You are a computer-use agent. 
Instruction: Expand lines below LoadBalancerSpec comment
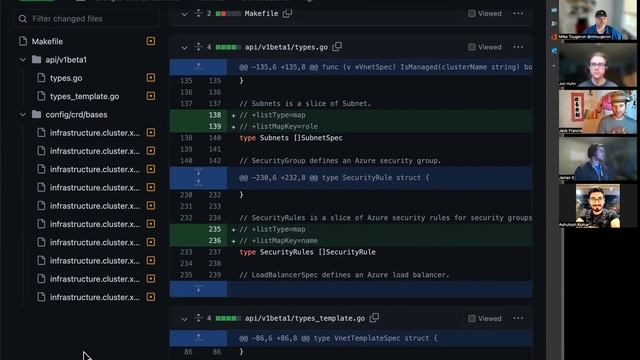coord(198,289)
